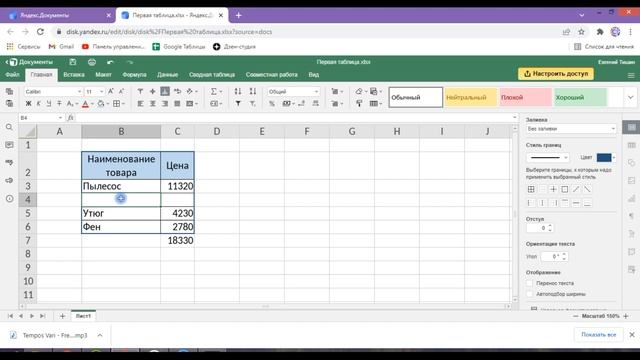Switch to the Вставка tab
Screen dimensions: 640x360
point(74,75)
